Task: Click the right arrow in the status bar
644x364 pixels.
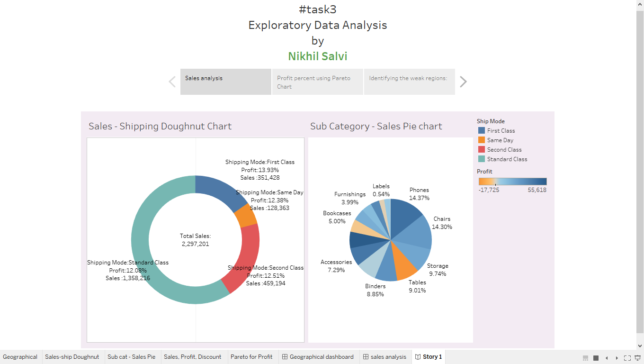Action: (x=616, y=358)
